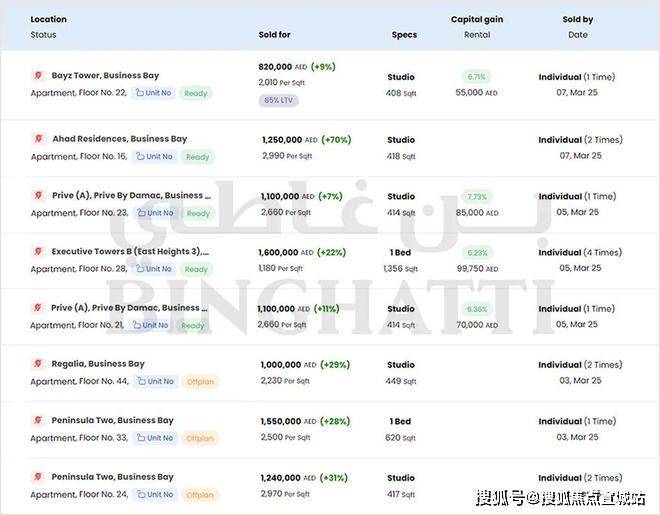The width and height of the screenshot is (660, 515).
Task: Click the Ready status tag for Bayz Tower
Action: click(x=196, y=93)
